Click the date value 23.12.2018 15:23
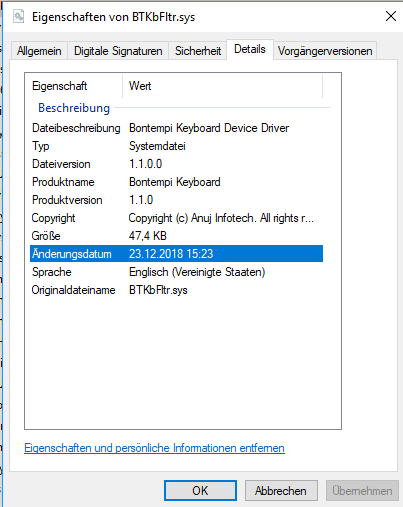The width and height of the screenshot is (403, 507). point(171,254)
